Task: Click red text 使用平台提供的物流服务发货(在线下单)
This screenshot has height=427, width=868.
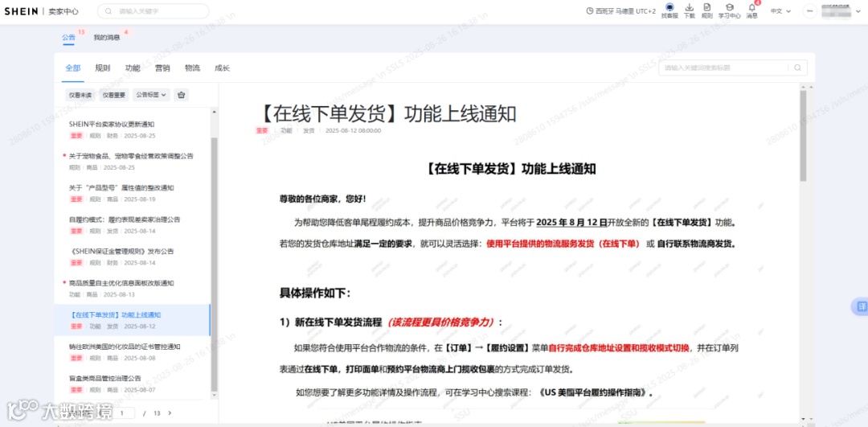Action: 563,244
